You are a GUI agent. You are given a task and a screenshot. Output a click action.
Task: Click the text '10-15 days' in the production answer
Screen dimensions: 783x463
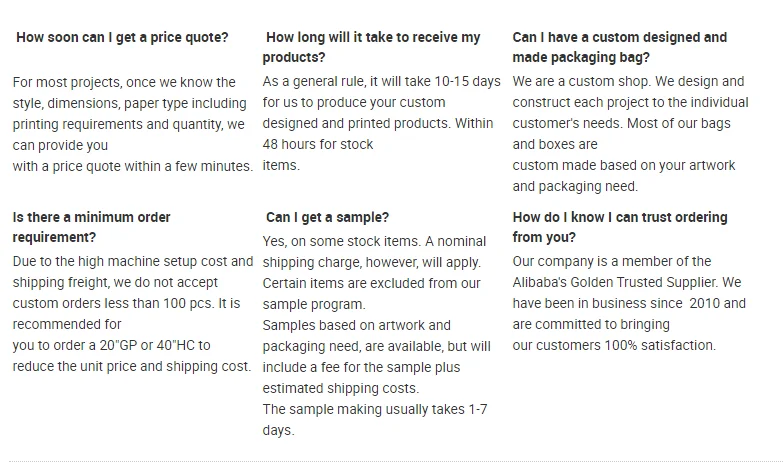[x=467, y=81]
